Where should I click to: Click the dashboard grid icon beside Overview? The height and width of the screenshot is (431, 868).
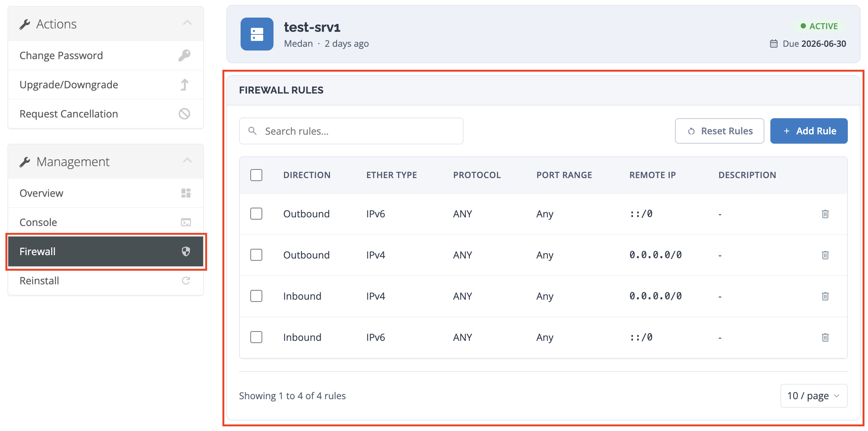click(x=186, y=193)
